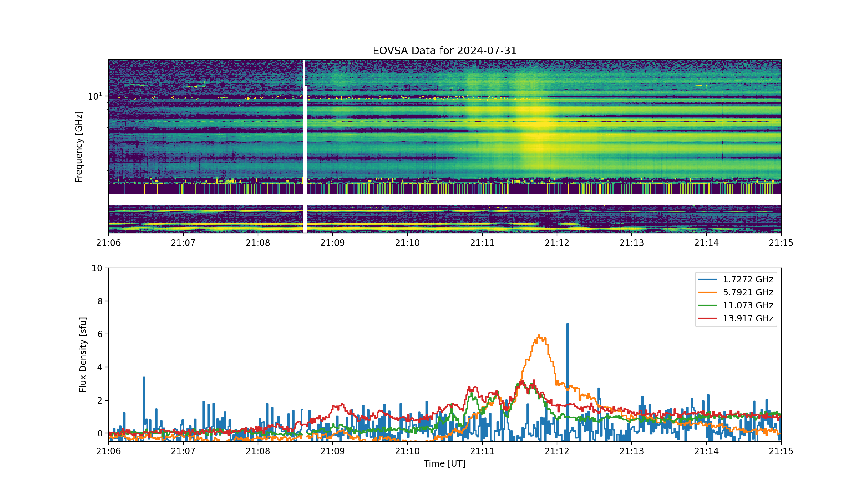Click the '21:06' tick label under the flux plot

tap(108, 451)
